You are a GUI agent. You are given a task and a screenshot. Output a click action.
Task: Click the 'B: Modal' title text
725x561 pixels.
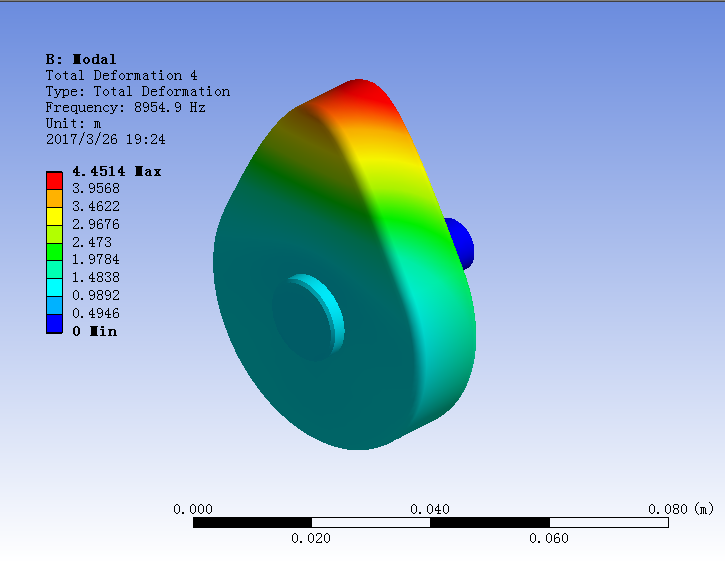point(81,59)
